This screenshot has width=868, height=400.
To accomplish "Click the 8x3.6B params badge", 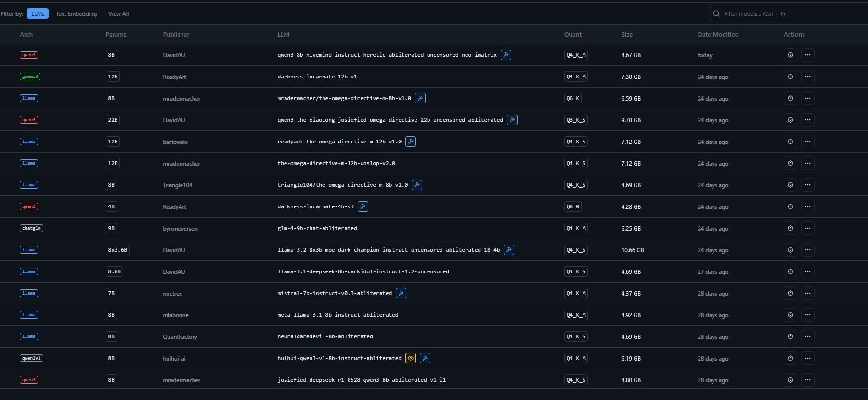I will (117, 250).
